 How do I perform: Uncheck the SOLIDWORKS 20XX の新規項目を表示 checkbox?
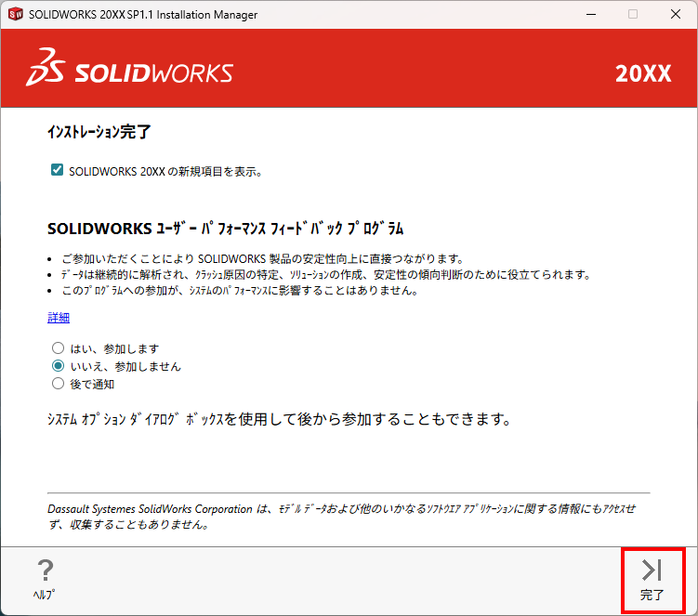pyautogui.click(x=57, y=170)
